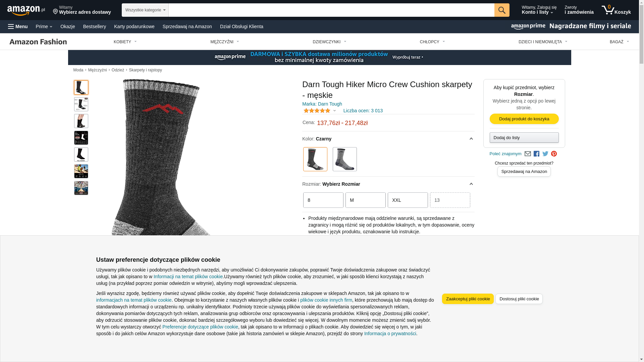Collapse the Kolor section chevron
The image size is (644, 362).
point(471,139)
